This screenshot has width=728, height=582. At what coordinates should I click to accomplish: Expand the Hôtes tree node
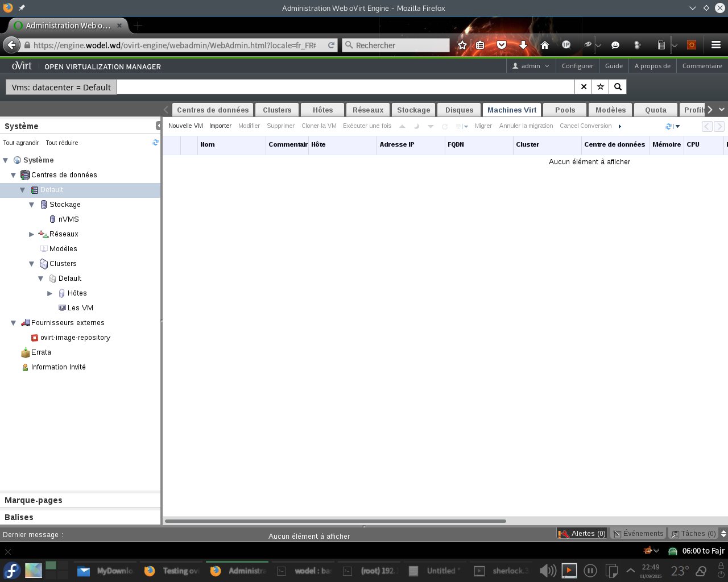point(50,293)
